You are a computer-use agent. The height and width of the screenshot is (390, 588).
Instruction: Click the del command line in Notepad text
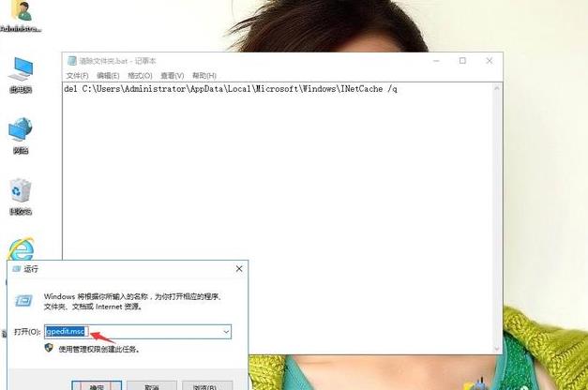coord(231,89)
